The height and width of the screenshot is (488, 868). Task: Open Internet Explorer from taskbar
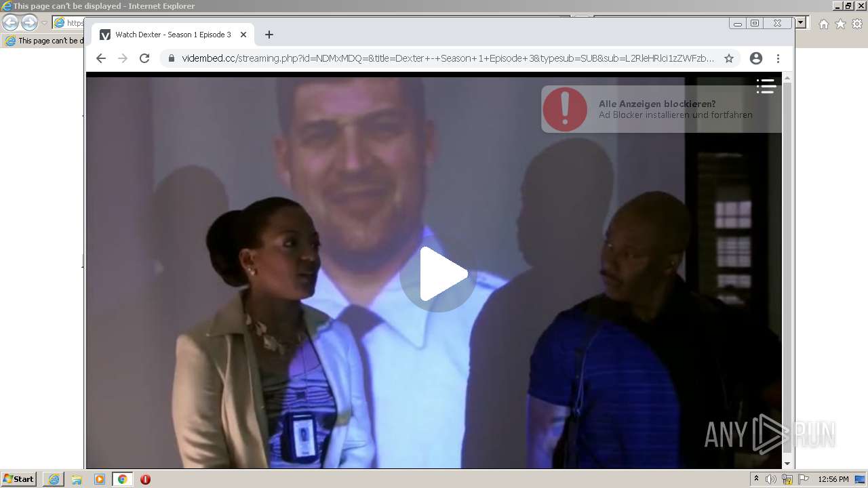click(x=54, y=479)
